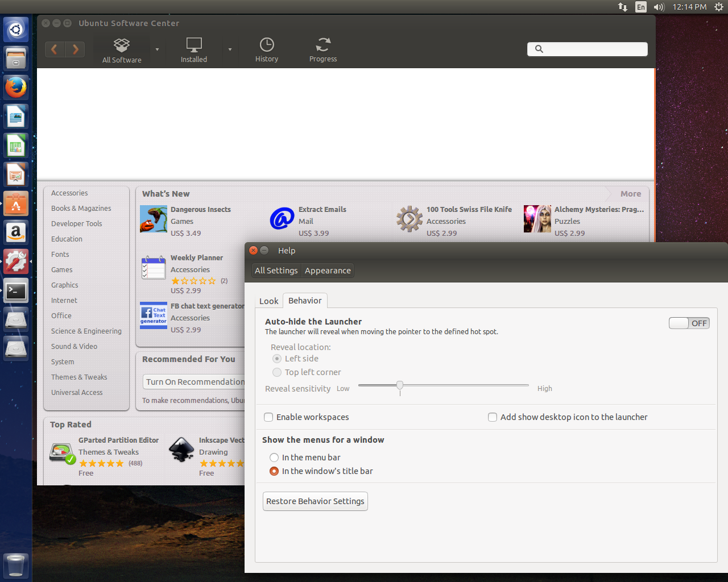Open Amazon from the launcher

click(16, 232)
